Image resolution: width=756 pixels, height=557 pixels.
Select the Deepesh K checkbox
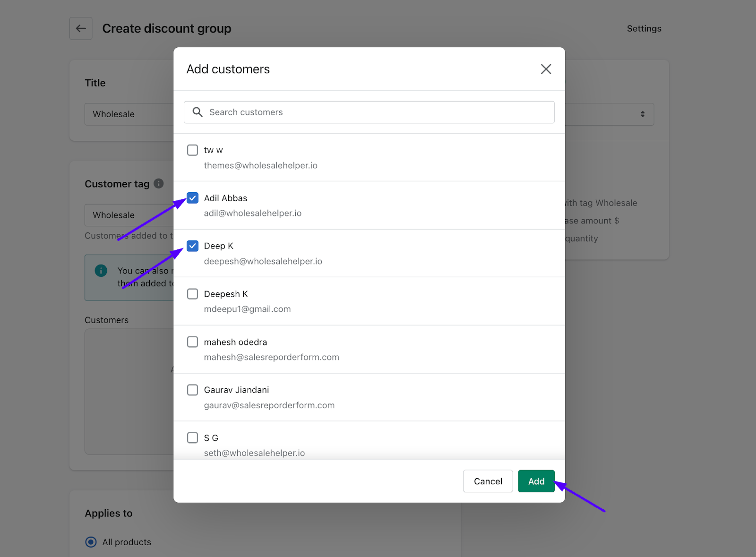coord(192,294)
